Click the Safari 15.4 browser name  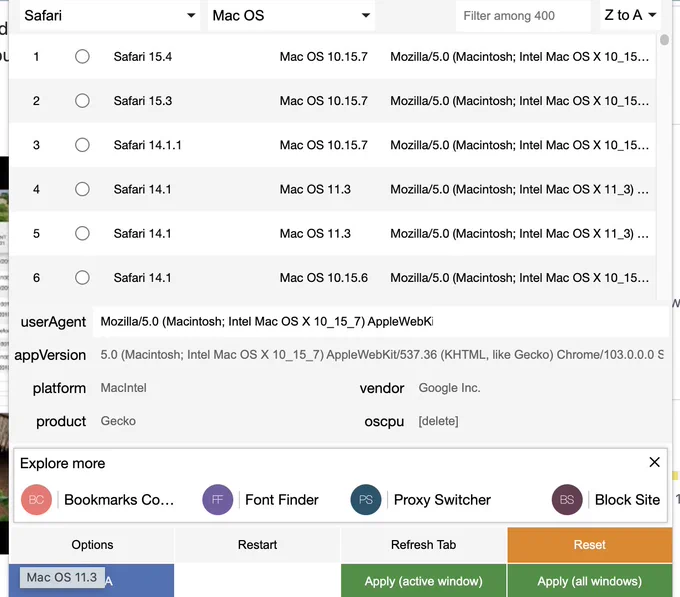(143, 57)
